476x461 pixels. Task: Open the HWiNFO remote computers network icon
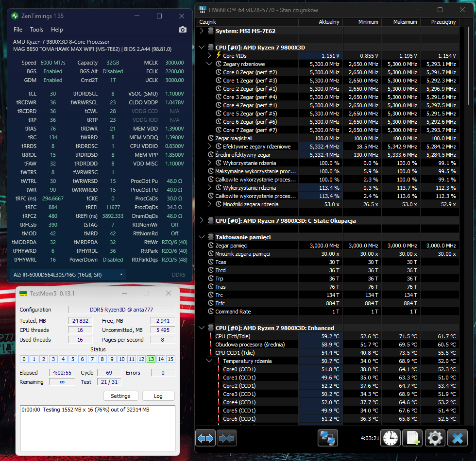pos(328,438)
